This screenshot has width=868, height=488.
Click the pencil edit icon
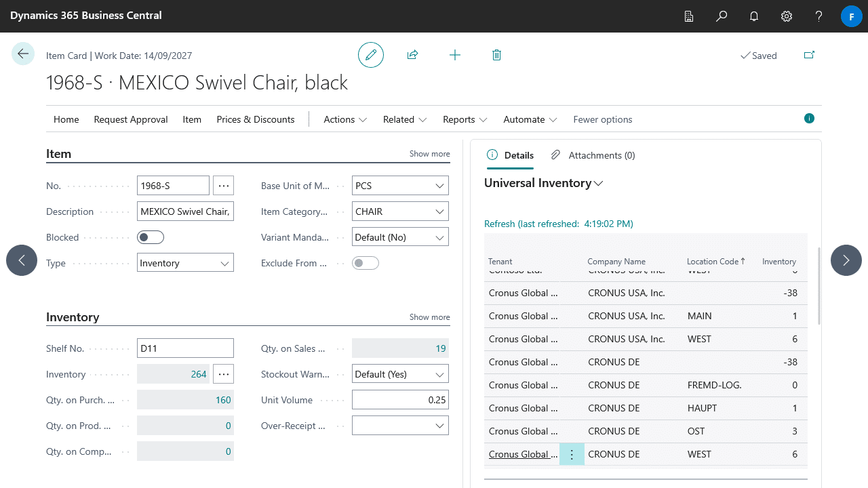[x=371, y=55]
